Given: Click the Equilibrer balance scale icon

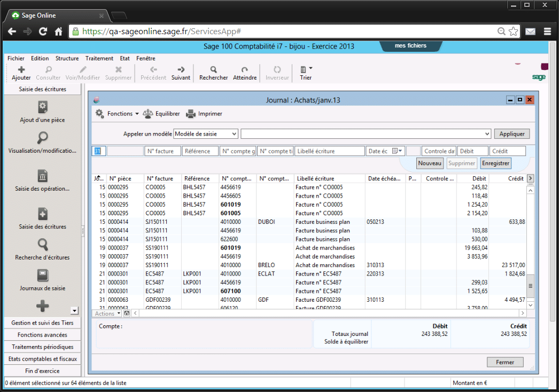Looking at the screenshot, I should (x=148, y=114).
